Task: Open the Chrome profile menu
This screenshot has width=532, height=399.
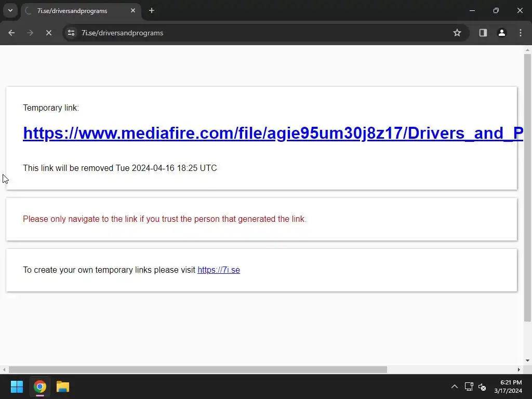Action: pyautogui.click(x=502, y=33)
